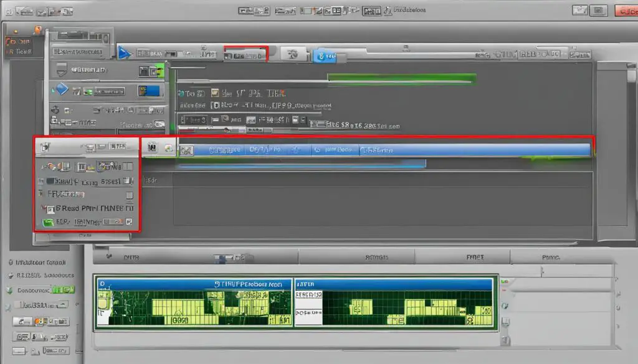Image resolution: width=638 pixels, height=364 pixels.
Task: Select the blue diamond icon in the track list
Action: [62, 89]
